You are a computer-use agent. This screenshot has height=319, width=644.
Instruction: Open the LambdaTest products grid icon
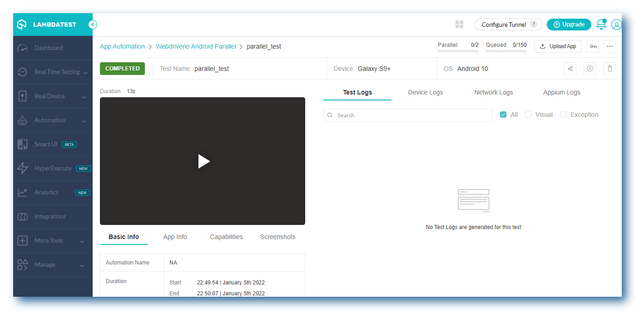click(459, 24)
